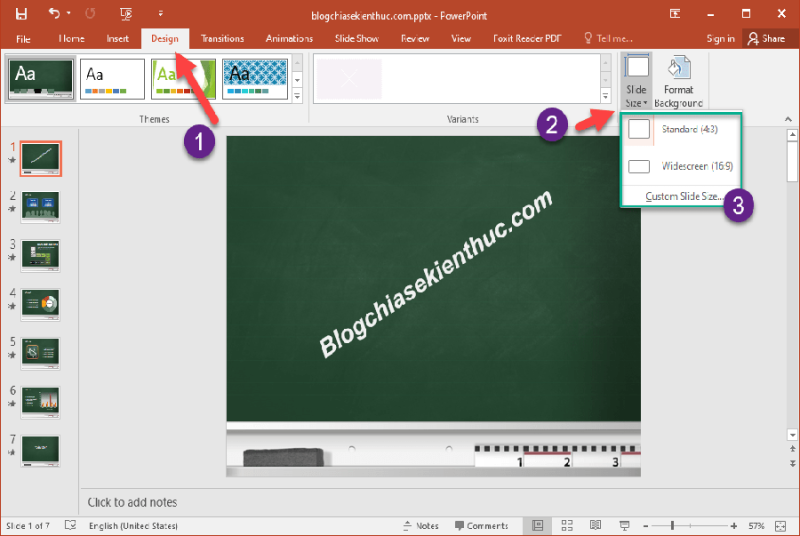This screenshot has height=536, width=800.
Task: Switch to the Insert tab
Action: (x=117, y=39)
